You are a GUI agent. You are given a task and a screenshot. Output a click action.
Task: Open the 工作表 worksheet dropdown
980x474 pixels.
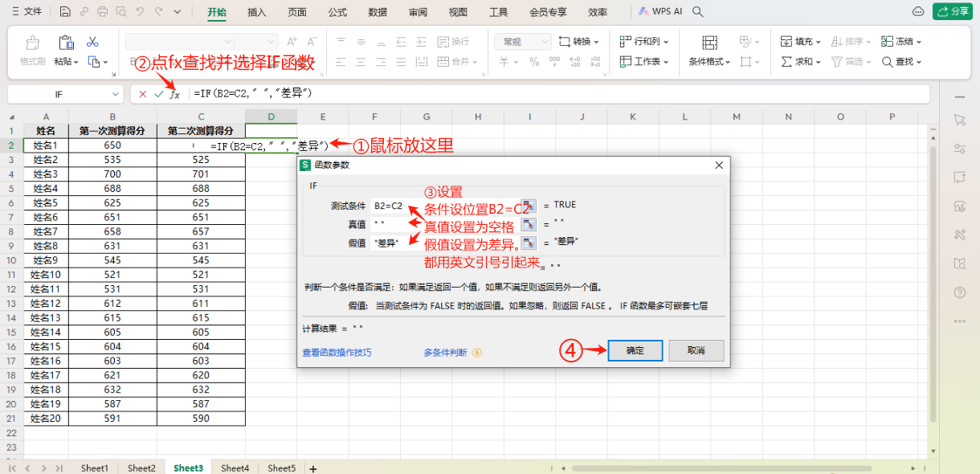point(645,62)
